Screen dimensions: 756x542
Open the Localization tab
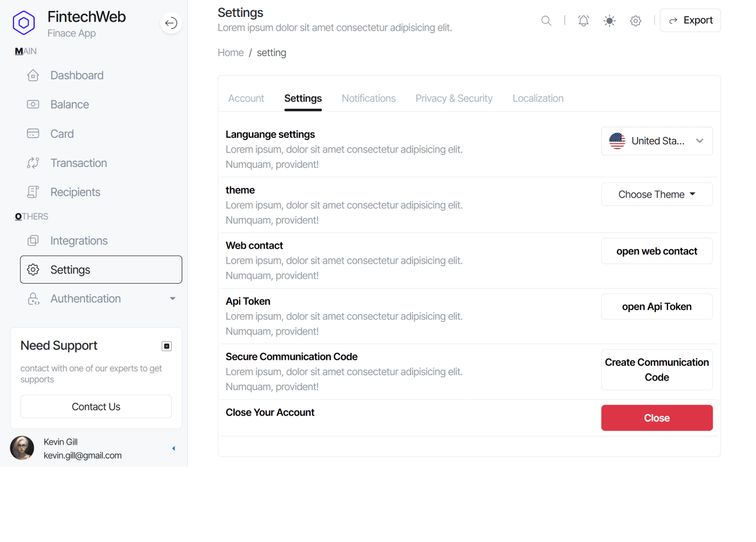tap(538, 98)
